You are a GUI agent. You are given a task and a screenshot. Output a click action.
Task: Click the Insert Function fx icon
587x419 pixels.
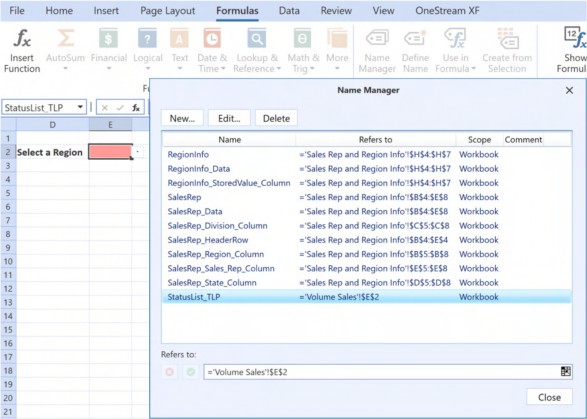point(22,38)
